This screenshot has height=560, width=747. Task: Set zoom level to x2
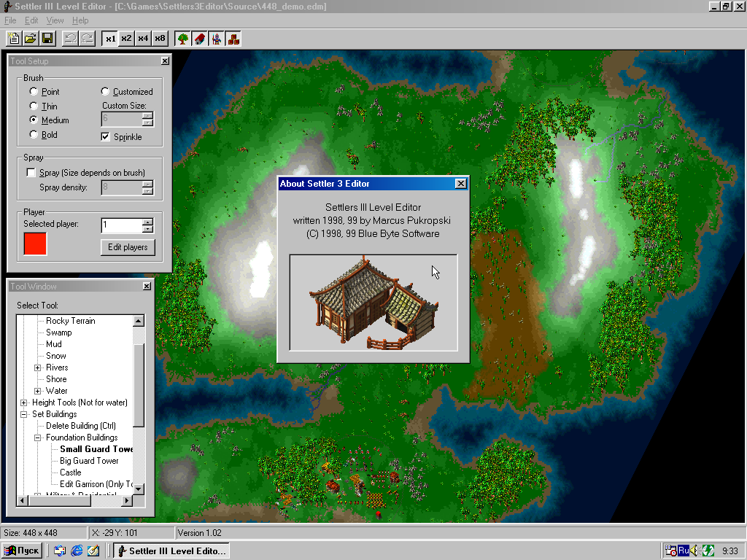[x=126, y=38]
